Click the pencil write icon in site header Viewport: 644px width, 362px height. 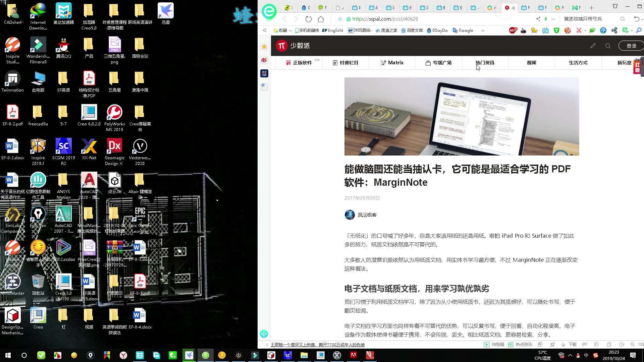click(593, 46)
